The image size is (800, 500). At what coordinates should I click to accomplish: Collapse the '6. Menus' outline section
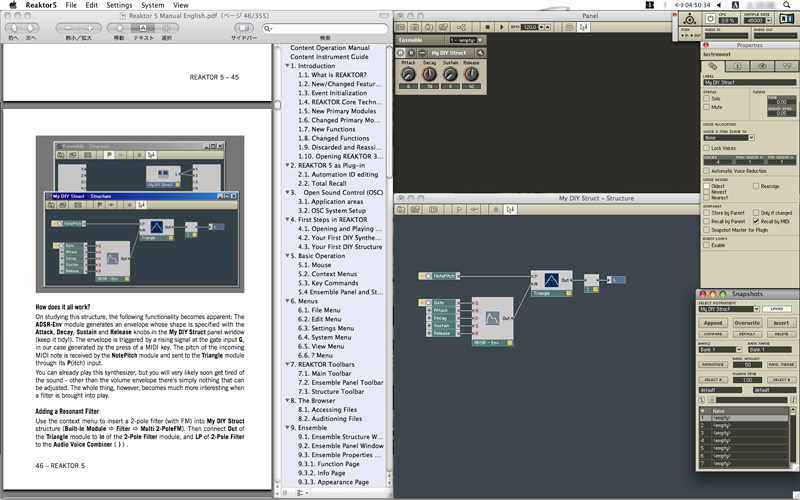click(287, 301)
